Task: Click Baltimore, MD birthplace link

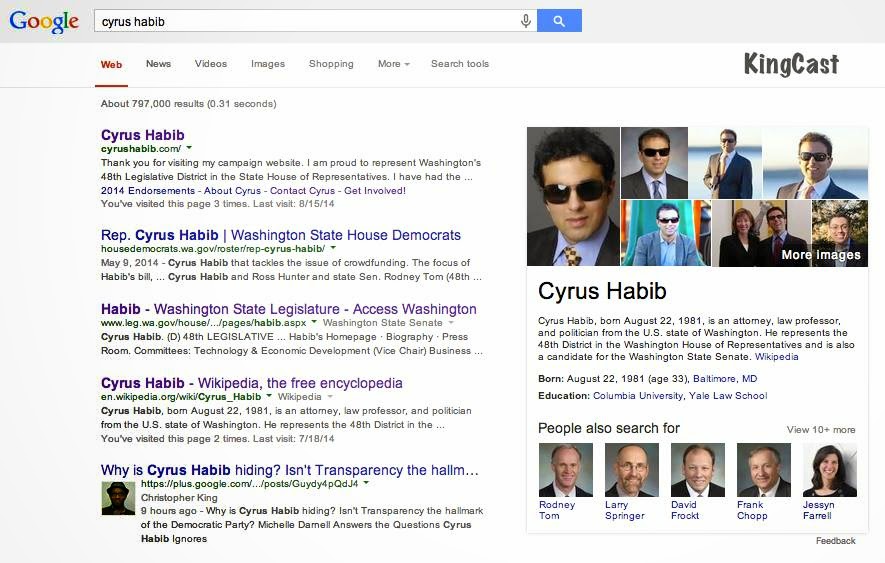Action: (x=725, y=379)
